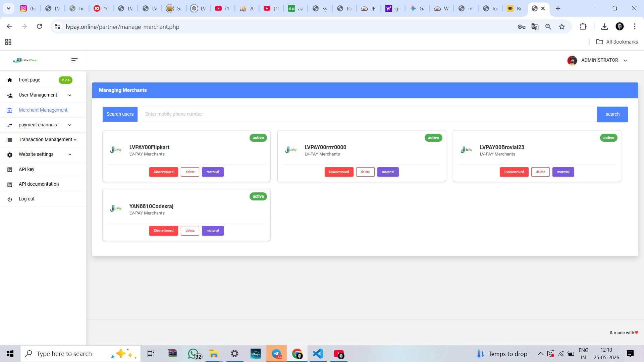The height and width of the screenshot is (362, 644).
Task: Click the Windows taskbar search box
Action: click(80, 354)
